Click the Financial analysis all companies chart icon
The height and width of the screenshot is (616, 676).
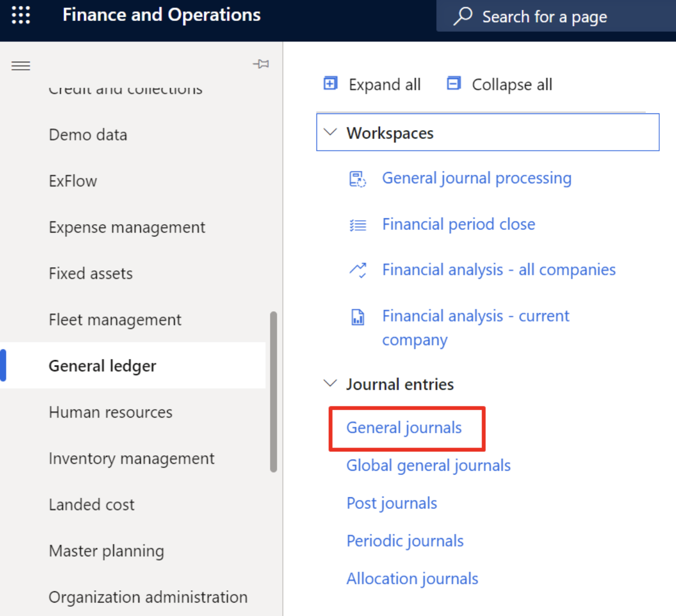click(x=357, y=270)
